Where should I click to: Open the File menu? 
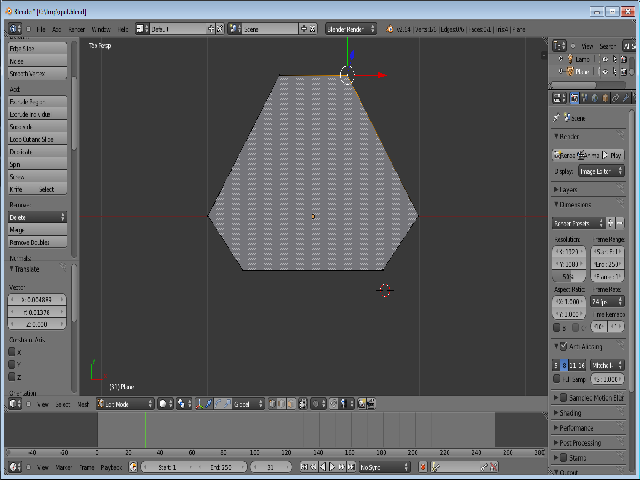[42, 29]
